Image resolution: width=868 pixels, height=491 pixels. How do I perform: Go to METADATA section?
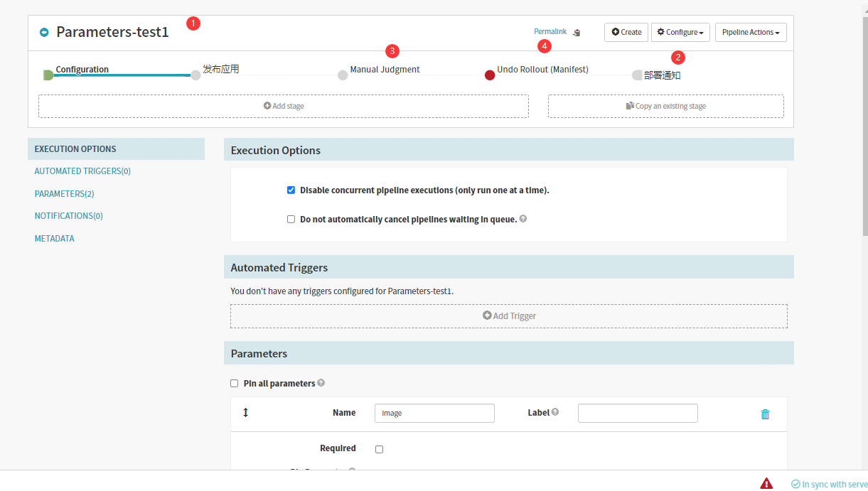tap(55, 239)
